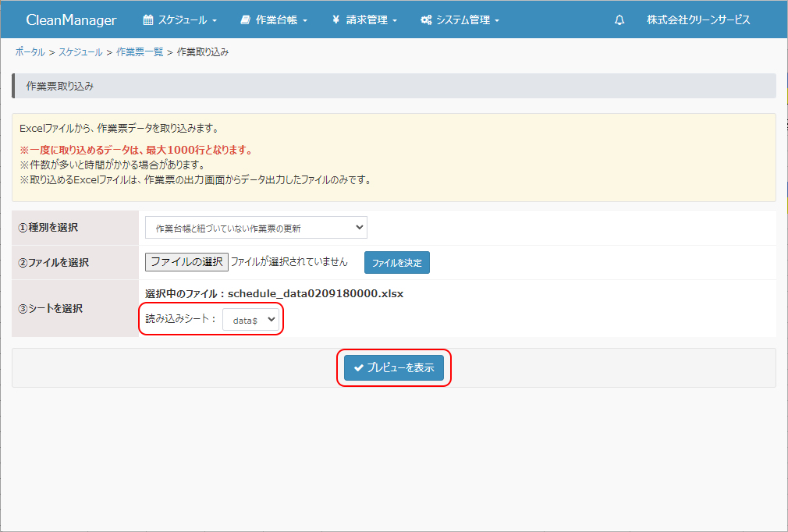The height and width of the screenshot is (532, 788).
Task: Open the システム管理 menu
Action: (x=460, y=20)
